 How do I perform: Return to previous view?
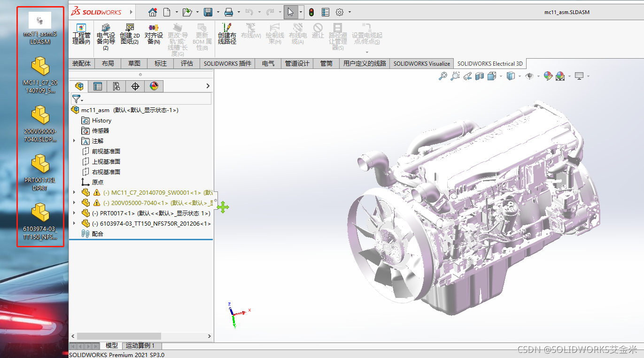click(x=467, y=76)
